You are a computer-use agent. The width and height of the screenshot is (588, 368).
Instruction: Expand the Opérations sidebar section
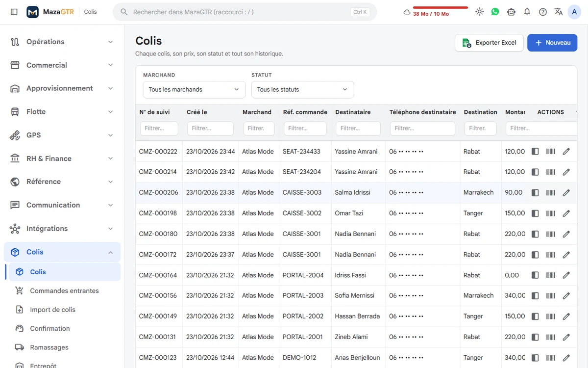[x=62, y=42]
